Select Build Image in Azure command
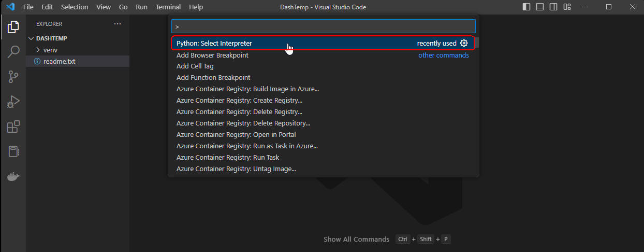This screenshot has width=644, height=252. coord(323,89)
